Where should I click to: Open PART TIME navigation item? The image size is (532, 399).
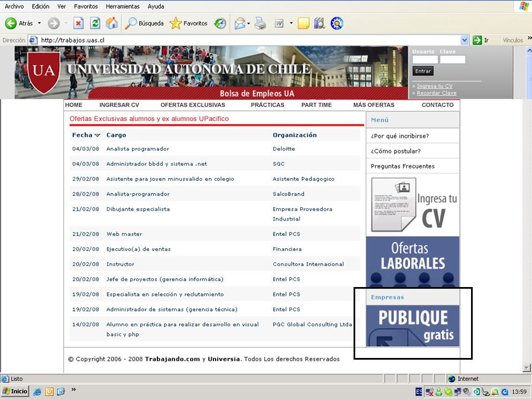coord(316,105)
